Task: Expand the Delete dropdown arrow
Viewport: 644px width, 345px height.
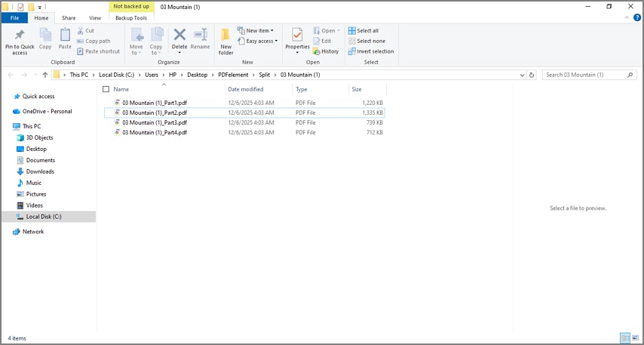Action: pos(179,53)
